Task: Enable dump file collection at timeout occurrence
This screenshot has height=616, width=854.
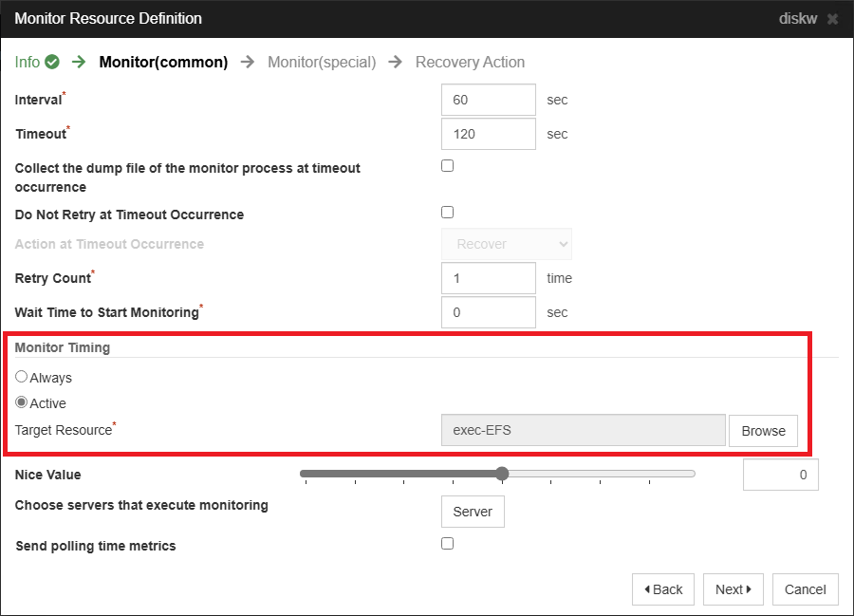Action: (447, 165)
